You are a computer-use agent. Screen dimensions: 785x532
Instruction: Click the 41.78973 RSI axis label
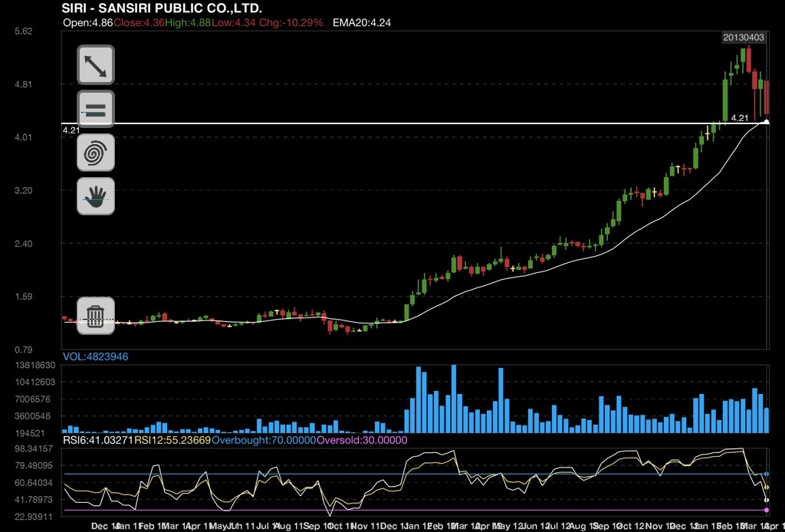point(34,500)
